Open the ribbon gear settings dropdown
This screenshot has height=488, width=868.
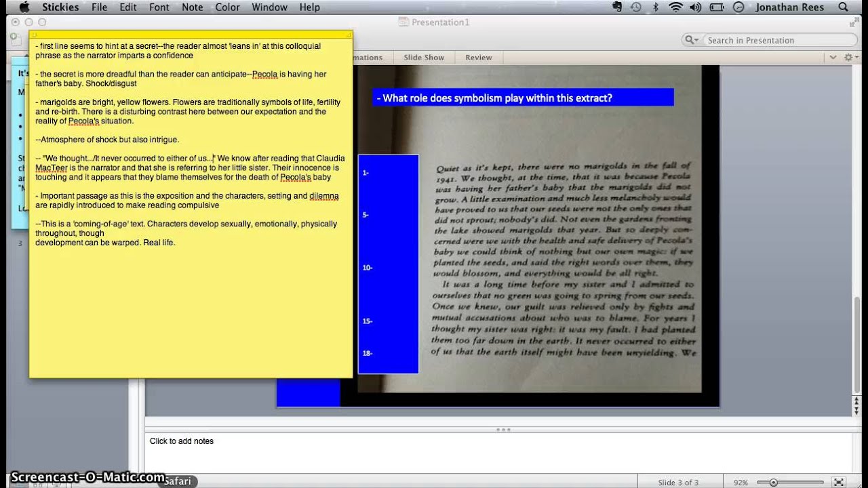point(850,58)
